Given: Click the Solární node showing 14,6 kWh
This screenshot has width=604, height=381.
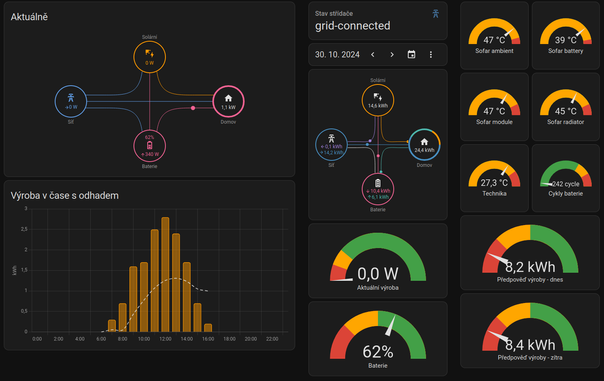Looking at the screenshot, I should tap(378, 100).
